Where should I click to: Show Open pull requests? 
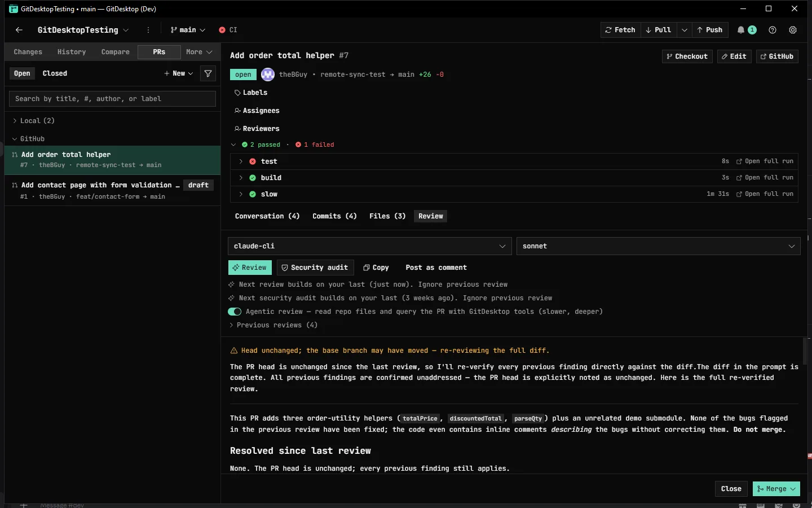(22, 73)
